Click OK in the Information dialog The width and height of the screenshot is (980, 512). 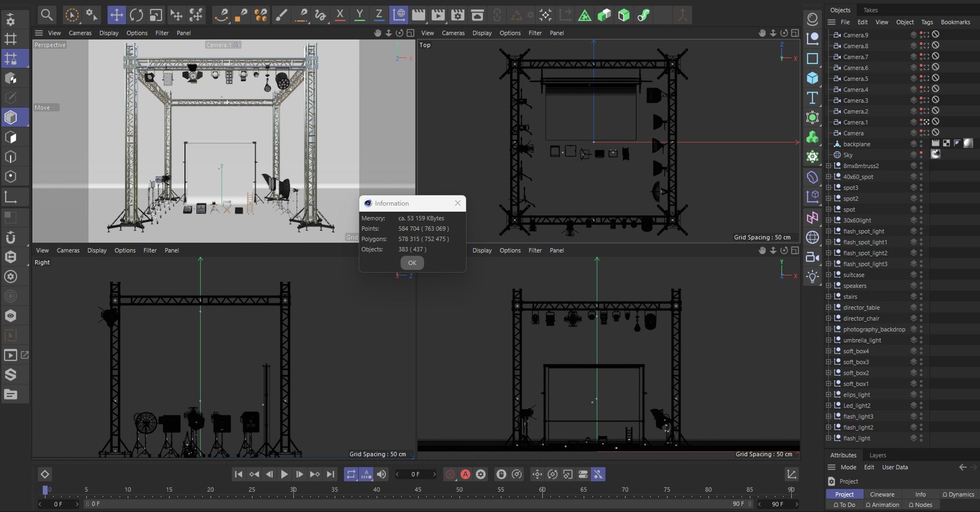(x=412, y=263)
